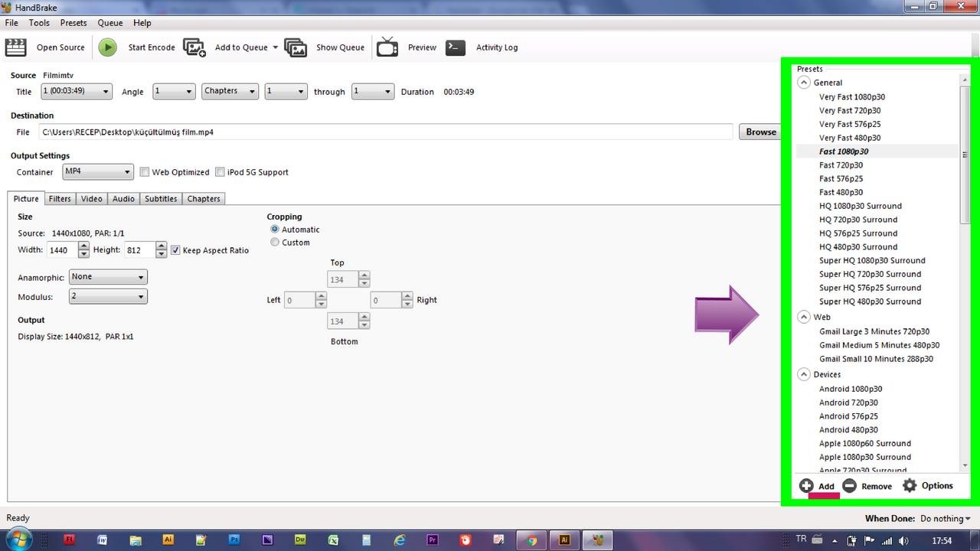Open Photoshop from the taskbar
This screenshot has height=551, width=980.
(234, 540)
